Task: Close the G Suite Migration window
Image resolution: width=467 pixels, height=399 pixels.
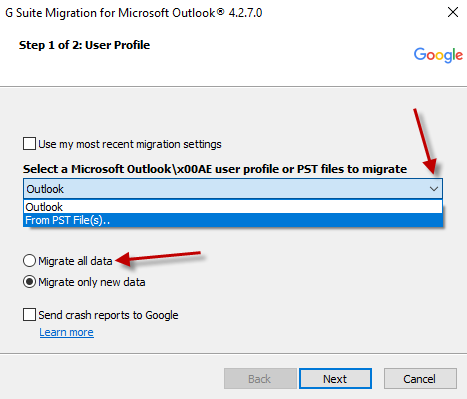Action: [453, 13]
